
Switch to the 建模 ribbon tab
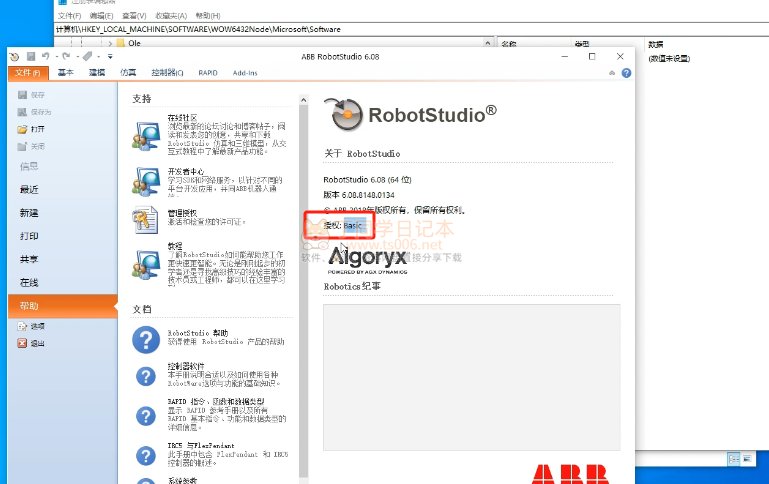(97, 73)
